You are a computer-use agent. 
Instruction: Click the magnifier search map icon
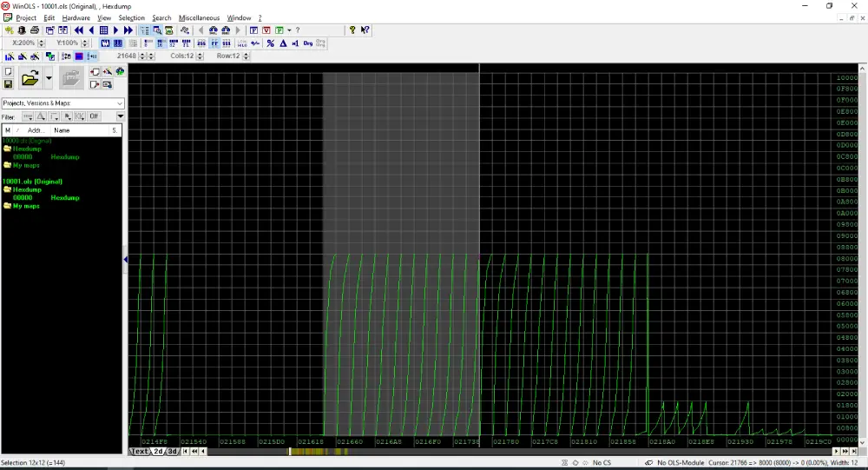pyautogui.click(x=157, y=30)
